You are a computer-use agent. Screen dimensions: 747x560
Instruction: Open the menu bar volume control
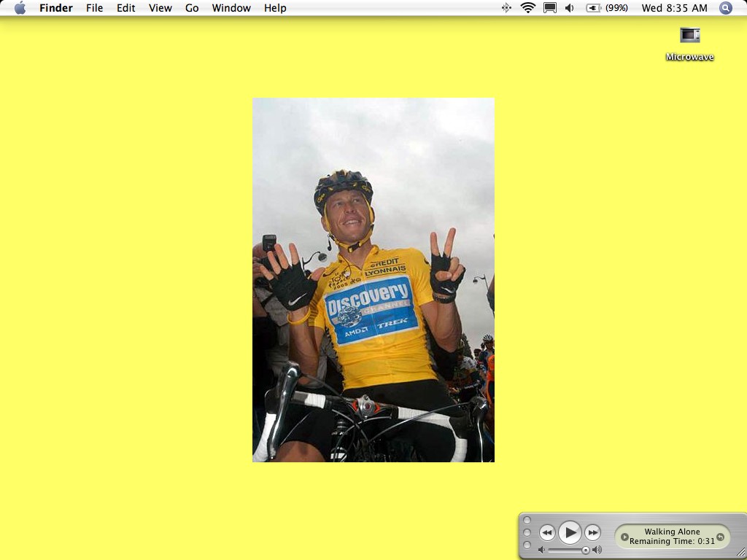(x=569, y=7)
